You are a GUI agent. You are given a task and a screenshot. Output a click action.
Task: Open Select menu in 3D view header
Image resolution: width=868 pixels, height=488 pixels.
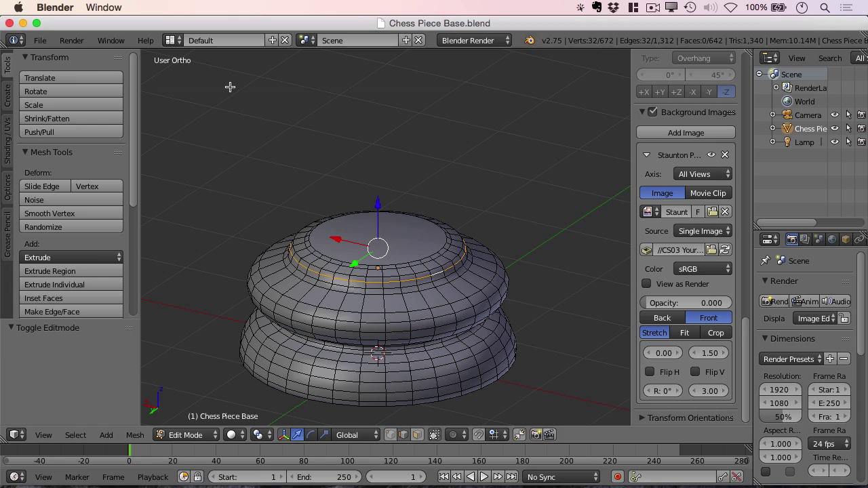point(75,434)
